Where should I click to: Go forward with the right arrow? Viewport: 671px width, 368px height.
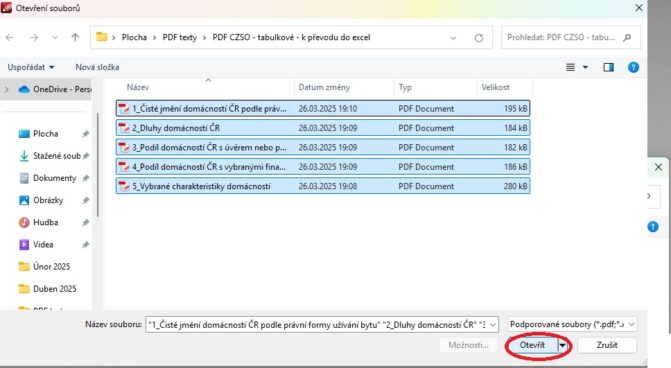[x=34, y=38]
